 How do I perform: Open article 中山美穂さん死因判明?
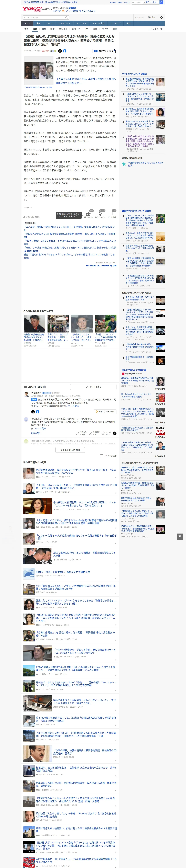[x=84, y=504]
